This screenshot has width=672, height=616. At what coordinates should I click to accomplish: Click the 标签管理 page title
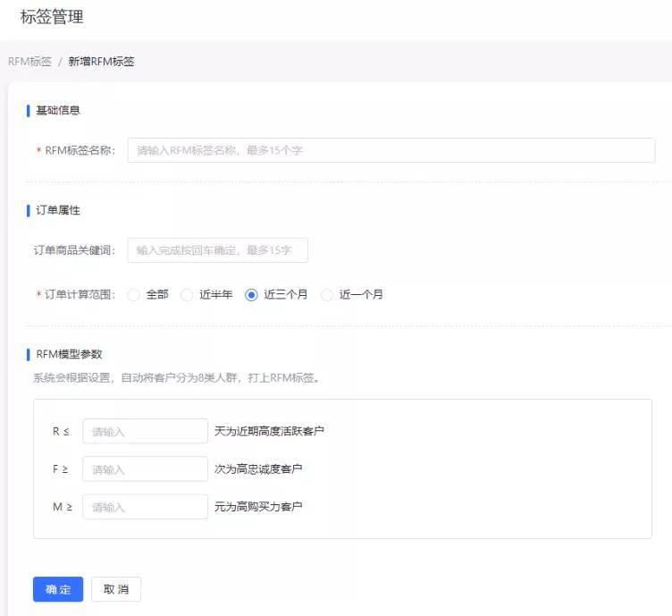tap(52, 16)
